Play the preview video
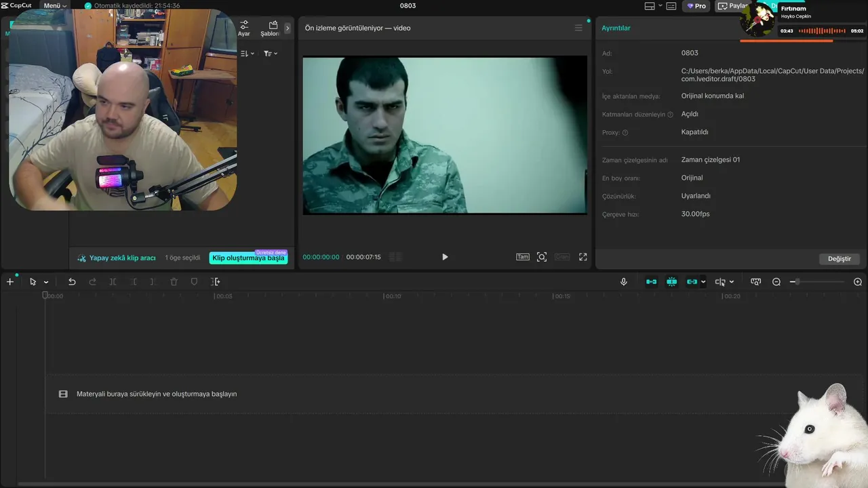This screenshot has width=868, height=488. pos(445,257)
